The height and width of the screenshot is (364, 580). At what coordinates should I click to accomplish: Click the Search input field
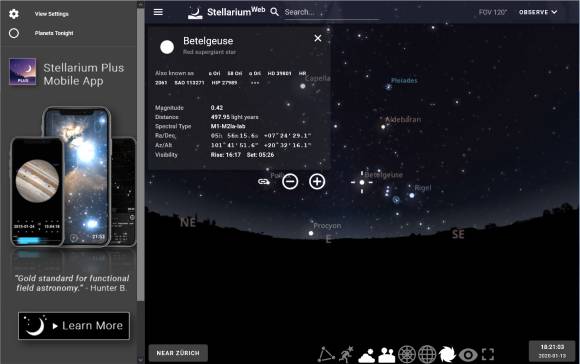tap(331, 12)
